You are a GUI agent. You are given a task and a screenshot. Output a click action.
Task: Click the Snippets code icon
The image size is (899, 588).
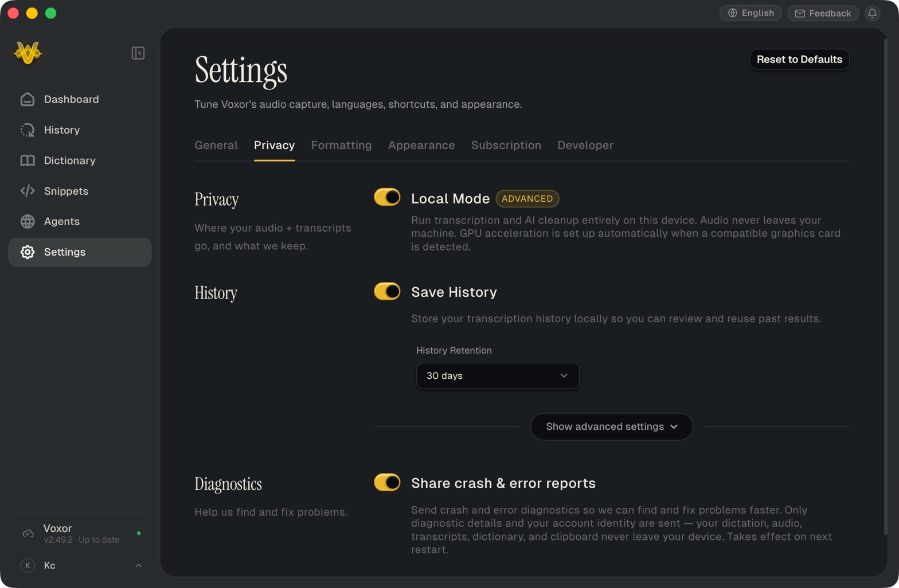coord(28,191)
